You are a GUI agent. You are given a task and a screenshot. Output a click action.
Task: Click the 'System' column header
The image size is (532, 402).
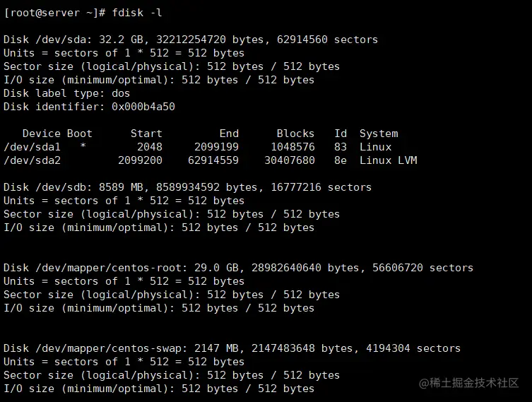[379, 134]
